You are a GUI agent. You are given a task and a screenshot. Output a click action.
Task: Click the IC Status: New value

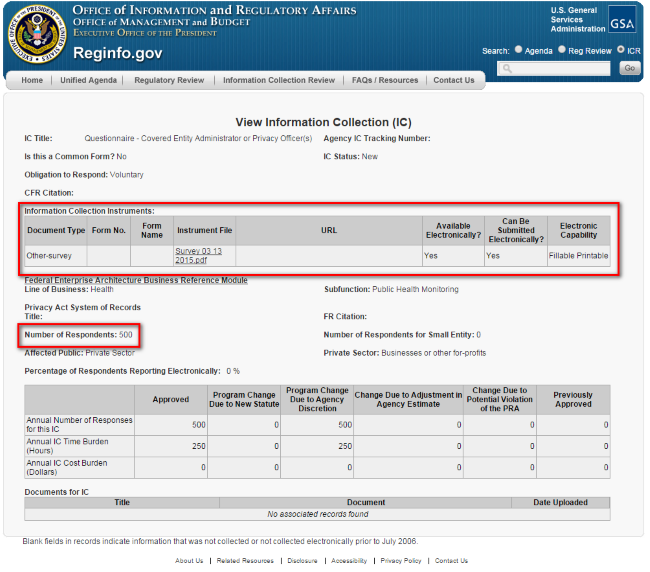click(369, 156)
